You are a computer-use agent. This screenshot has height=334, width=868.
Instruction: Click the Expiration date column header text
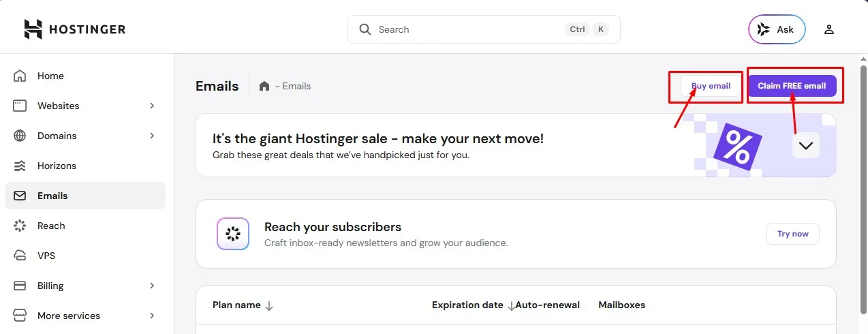(467, 305)
